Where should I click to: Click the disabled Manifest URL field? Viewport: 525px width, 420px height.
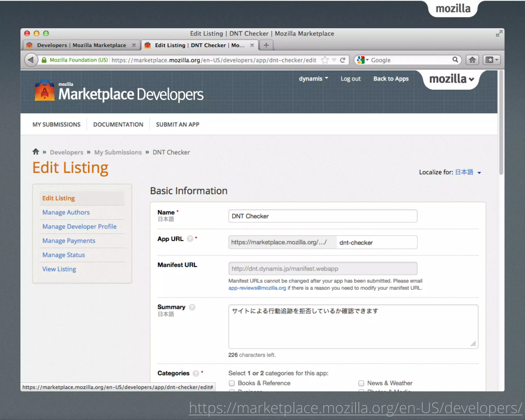[x=323, y=268]
